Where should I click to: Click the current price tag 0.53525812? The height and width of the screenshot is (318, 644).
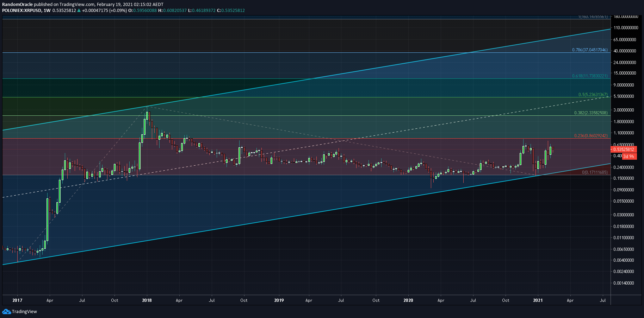point(624,150)
